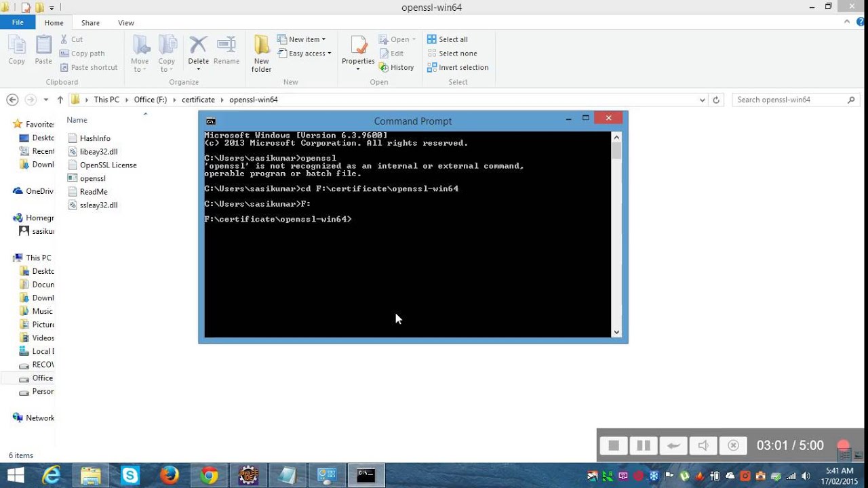Go up one folder with the Up arrow
Viewport: 868px width, 488px height.
pos(60,100)
